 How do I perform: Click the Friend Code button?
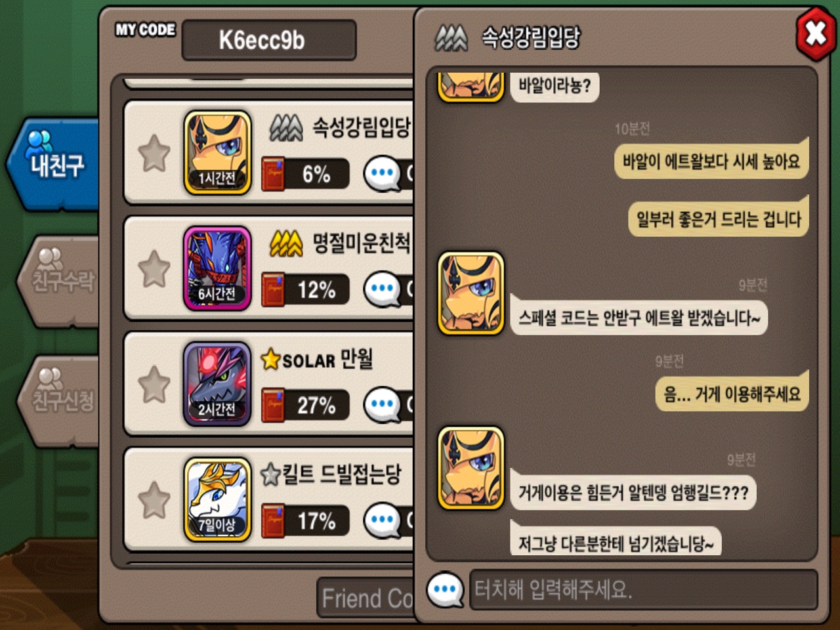tap(366, 598)
